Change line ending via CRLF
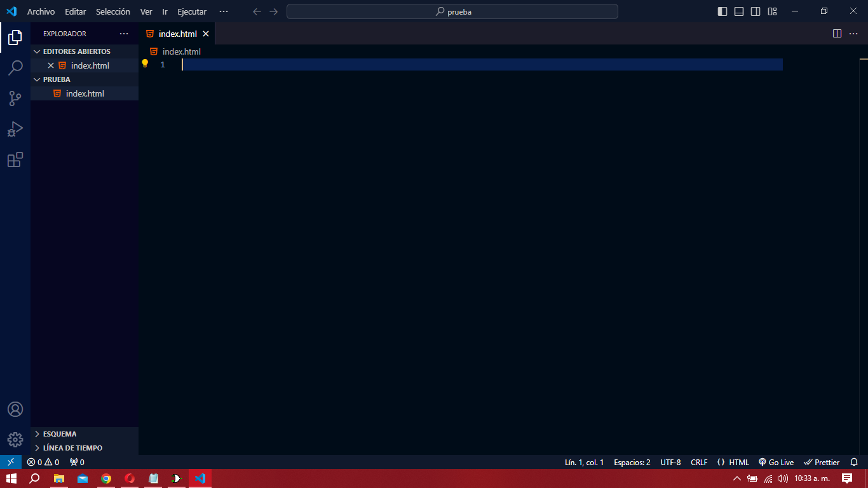The height and width of the screenshot is (488, 868). click(x=699, y=462)
